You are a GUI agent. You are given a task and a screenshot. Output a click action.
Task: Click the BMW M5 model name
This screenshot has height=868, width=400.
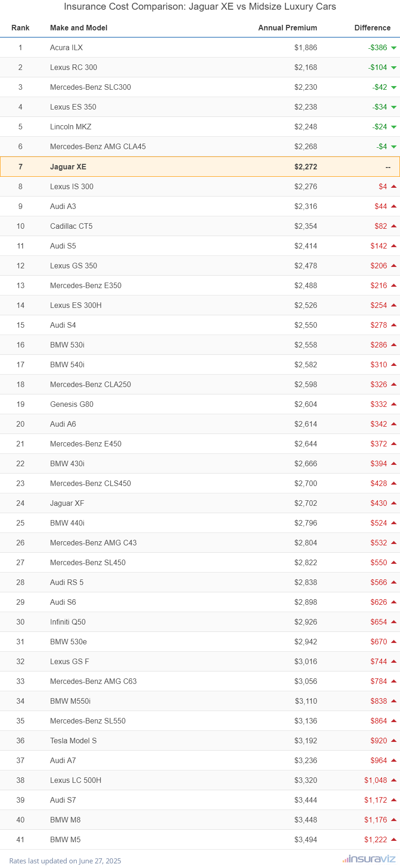(x=65, y=839)
